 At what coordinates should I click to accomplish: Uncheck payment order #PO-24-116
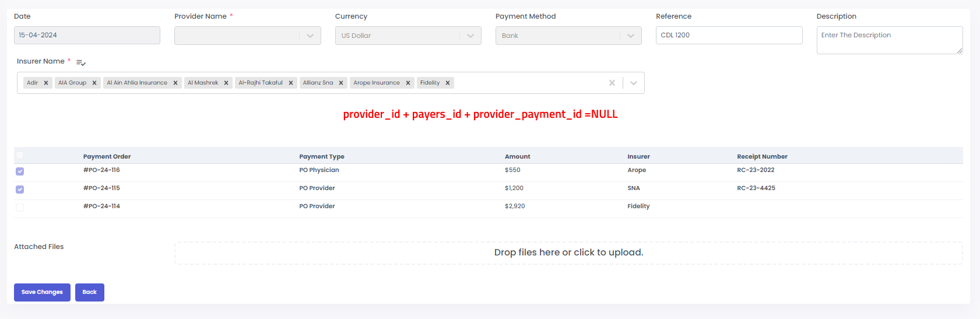[20, 171]
